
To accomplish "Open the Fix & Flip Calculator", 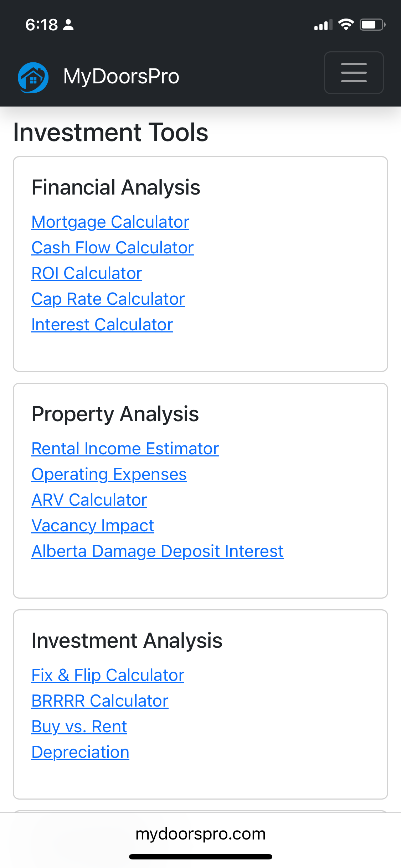I will click(108, 675).
